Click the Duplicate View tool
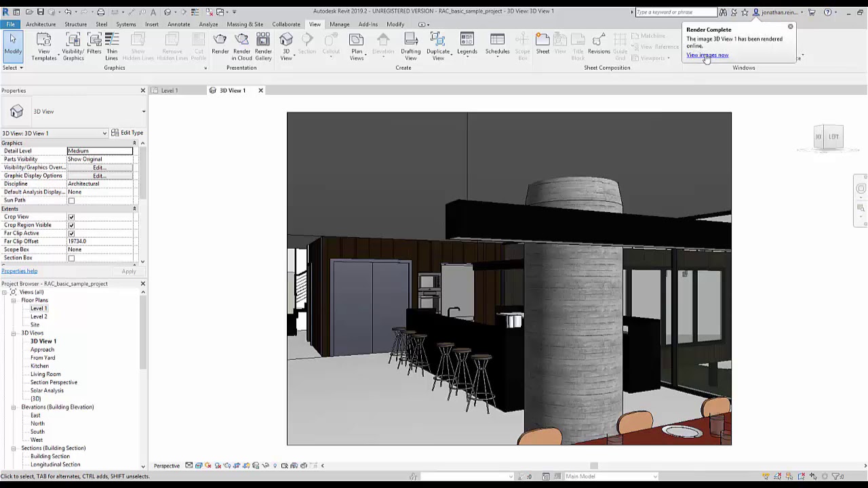The width and height of the screenshot is (868, 488). pos(438,47)
